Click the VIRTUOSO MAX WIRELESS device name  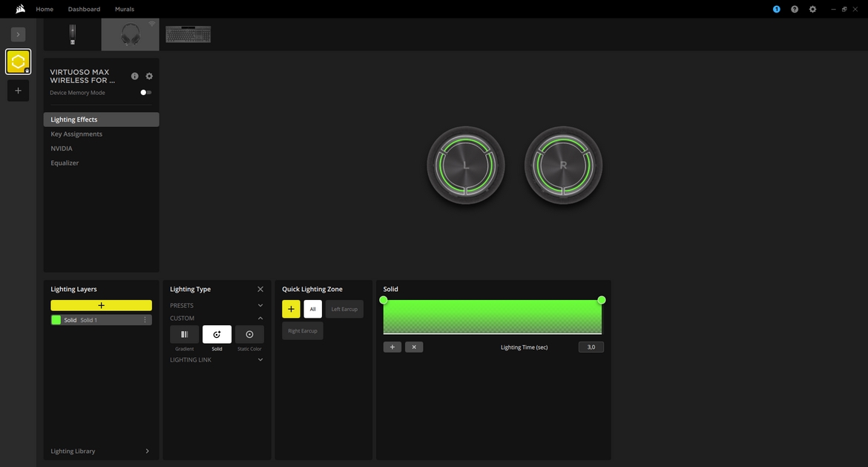[82, 76]
